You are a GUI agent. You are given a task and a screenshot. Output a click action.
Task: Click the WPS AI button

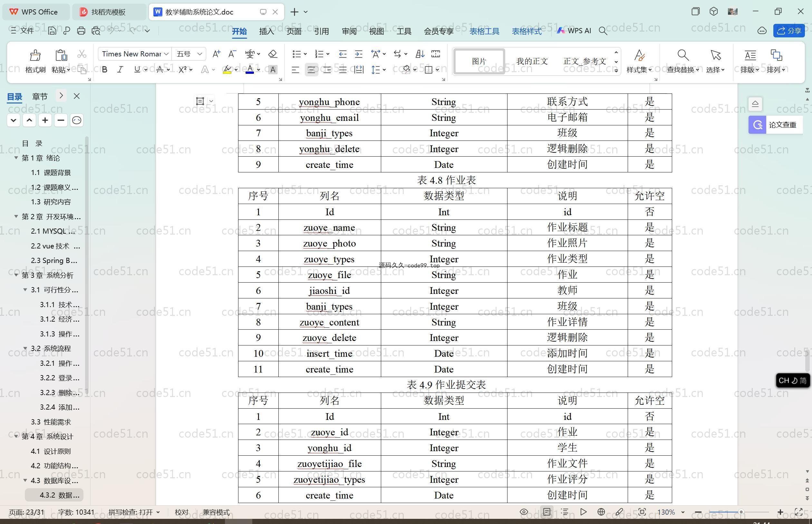(574, 31)
